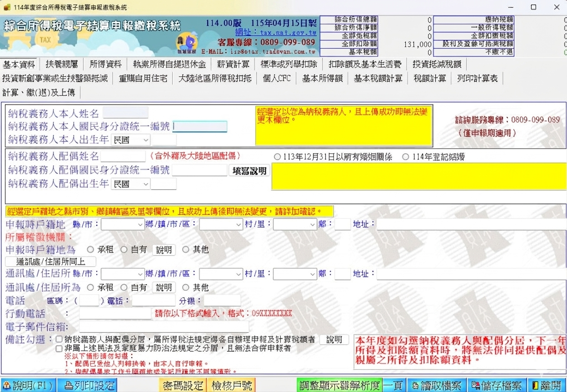Open 通訊處/住居所 村/里 dropdown

(295, 274)
